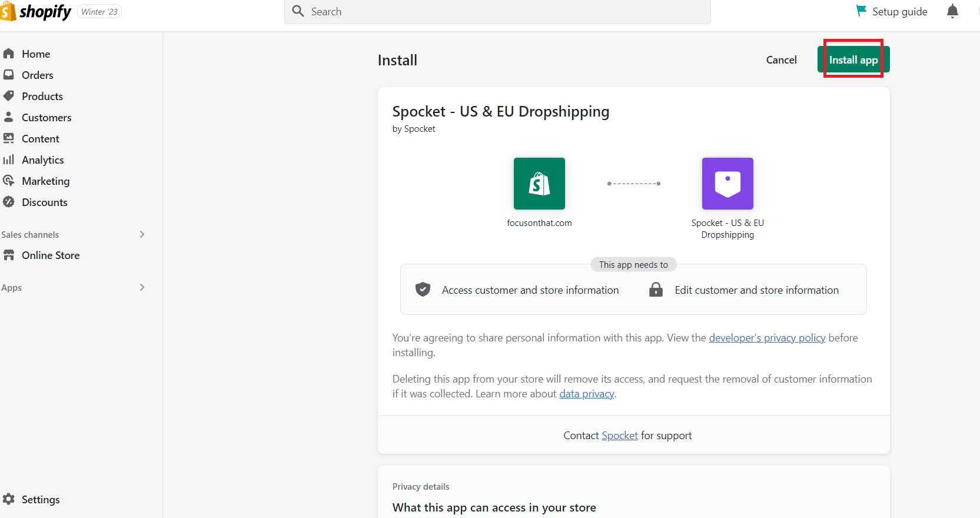
Task: Cancel the app installation
Action: point(781,59)
